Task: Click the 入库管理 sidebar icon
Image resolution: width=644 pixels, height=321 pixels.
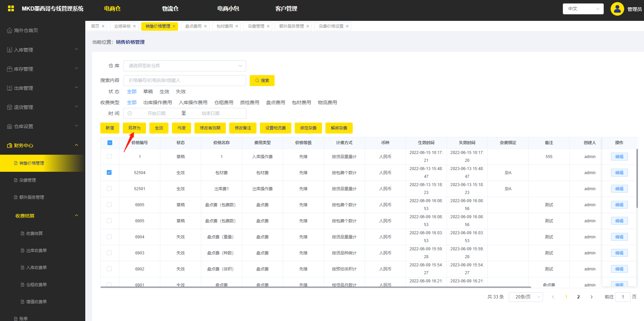Action: pos(10,50)
